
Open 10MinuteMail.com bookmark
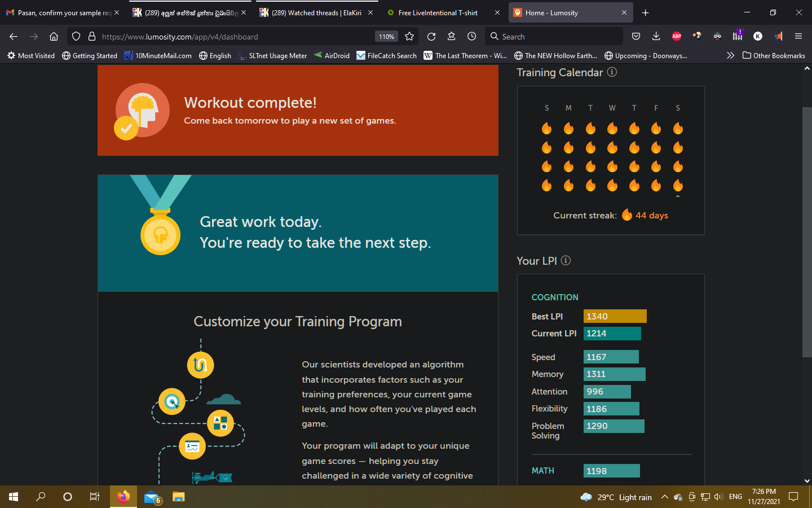coord(158,55)
